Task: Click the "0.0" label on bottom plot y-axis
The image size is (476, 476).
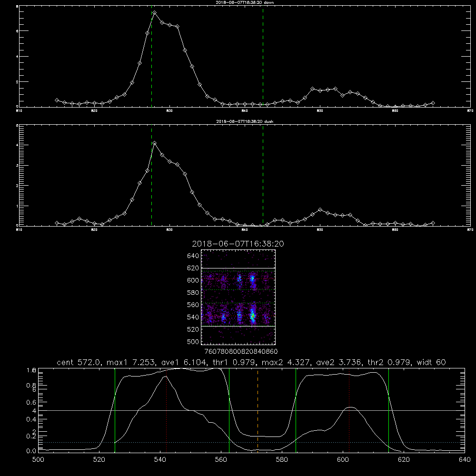Action: (31, 451)
